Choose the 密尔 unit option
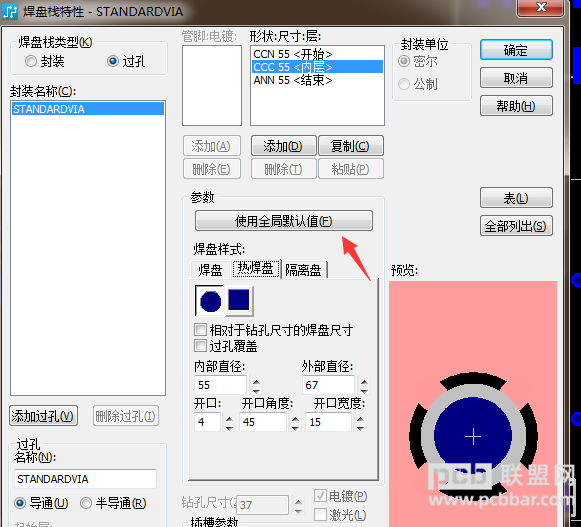581x527 pixels. pos(404,61)
